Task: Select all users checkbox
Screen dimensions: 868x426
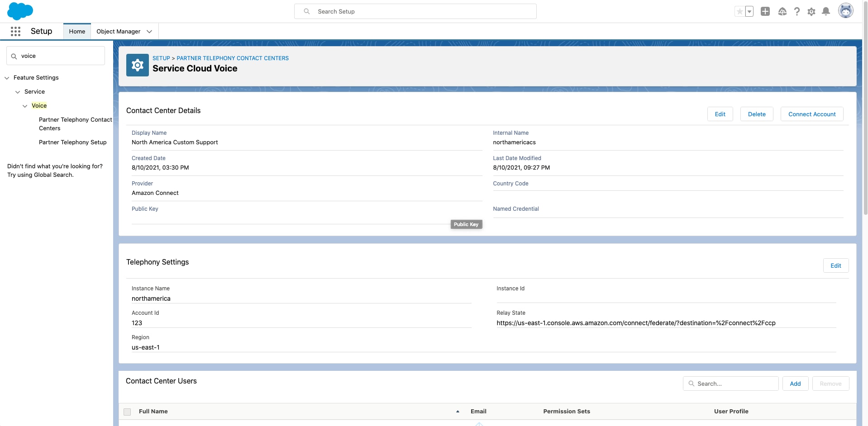Action: [127, 412]
